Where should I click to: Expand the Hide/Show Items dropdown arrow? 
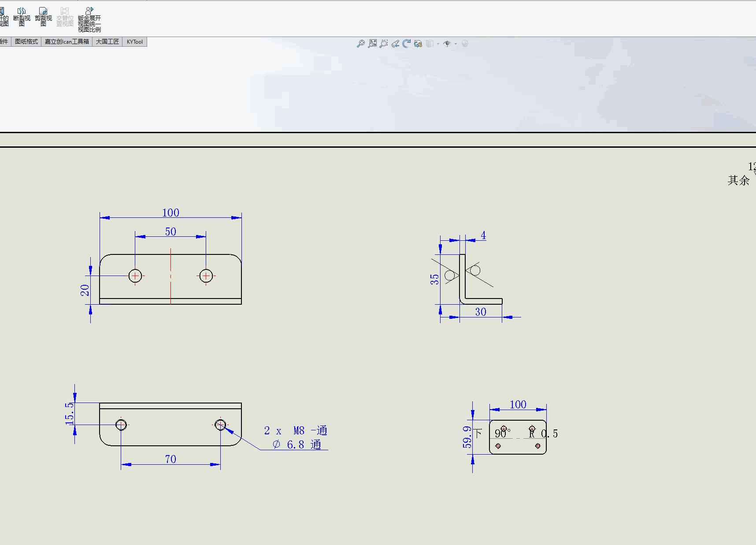pos(456,44)
